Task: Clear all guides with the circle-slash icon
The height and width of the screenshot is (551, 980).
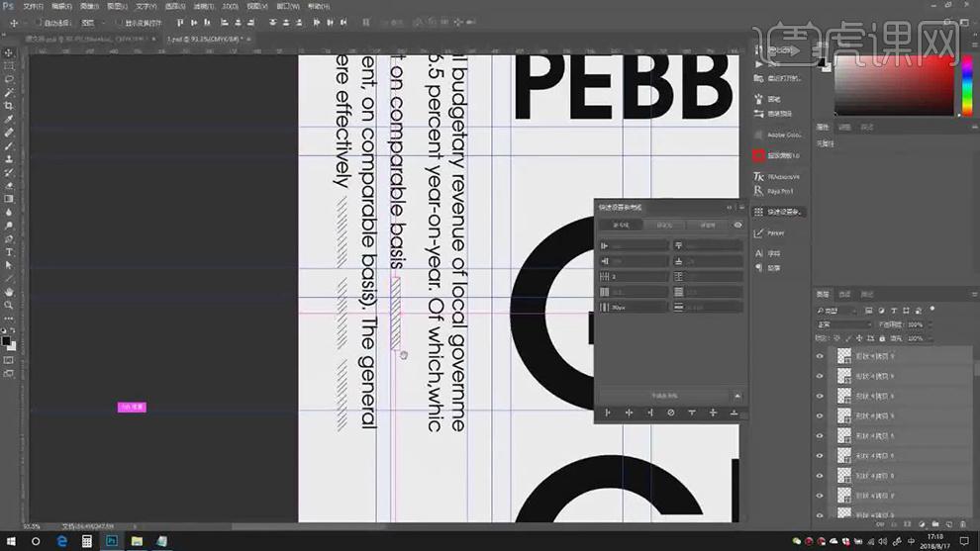Action: [x=670, y=413]
